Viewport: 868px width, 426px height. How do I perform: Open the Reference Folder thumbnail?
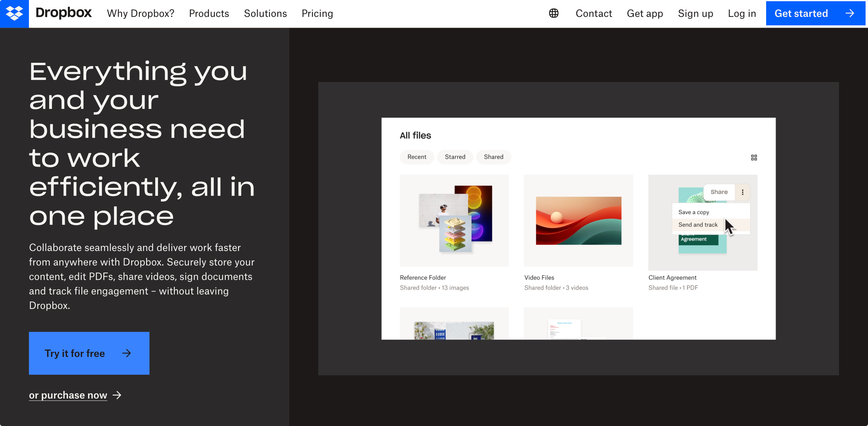point(454,221)
